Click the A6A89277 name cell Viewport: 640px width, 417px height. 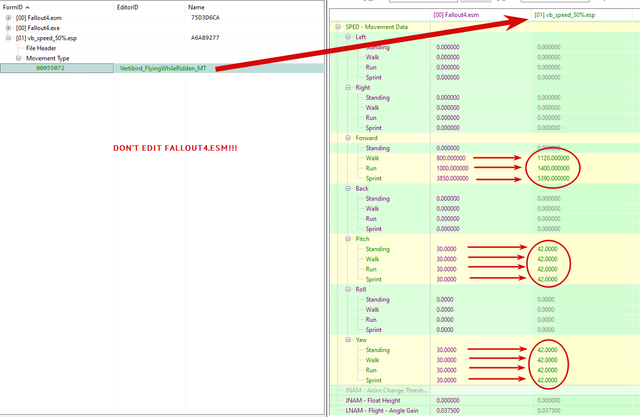[205, 38]
